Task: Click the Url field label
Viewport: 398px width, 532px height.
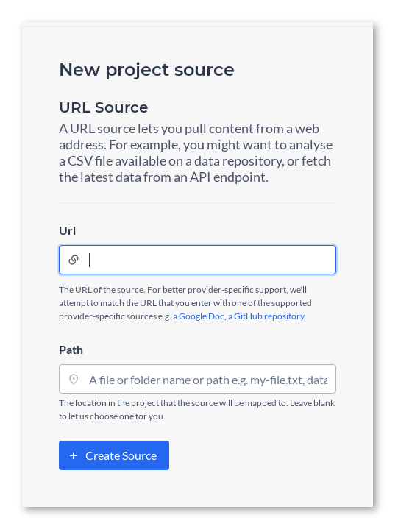Action: 67,231
